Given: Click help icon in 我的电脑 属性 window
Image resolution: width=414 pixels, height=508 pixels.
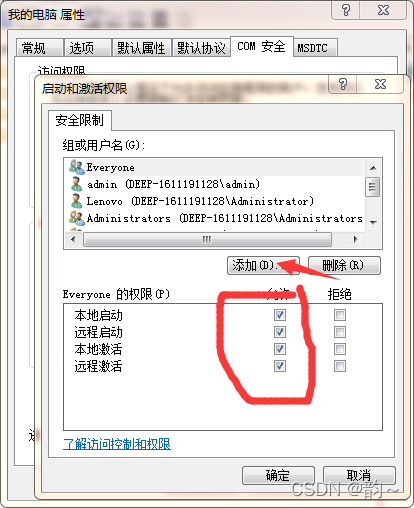Looking at the screenshot, I should coord(346,10).
